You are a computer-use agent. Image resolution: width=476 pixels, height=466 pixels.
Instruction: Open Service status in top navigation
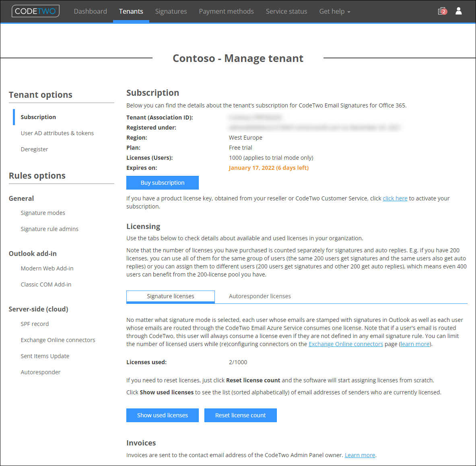(286, 12)
